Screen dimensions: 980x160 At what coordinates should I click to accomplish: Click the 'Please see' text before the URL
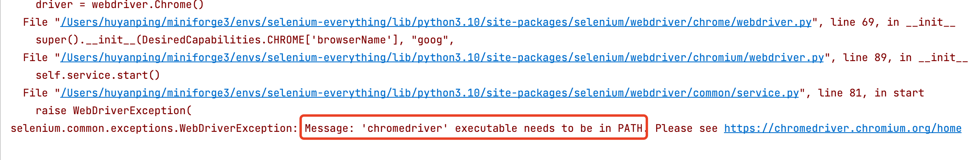point(686,128)
